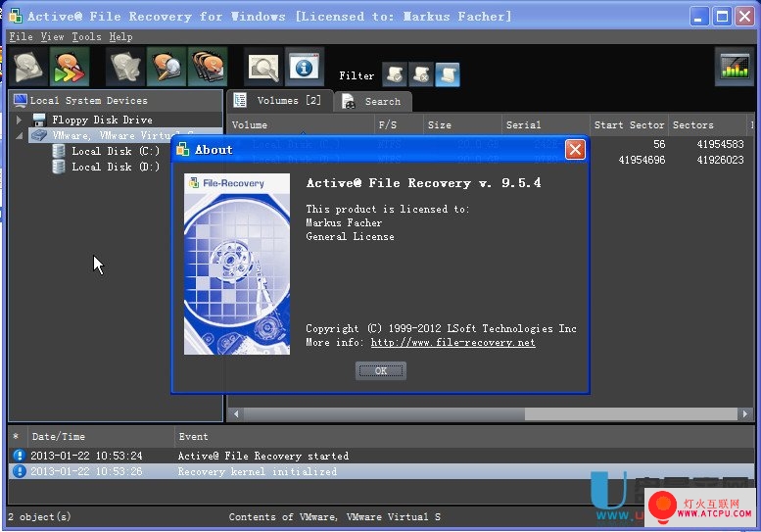Click the grey disk question-mark toolbar icon

click(x=125, y=67)
